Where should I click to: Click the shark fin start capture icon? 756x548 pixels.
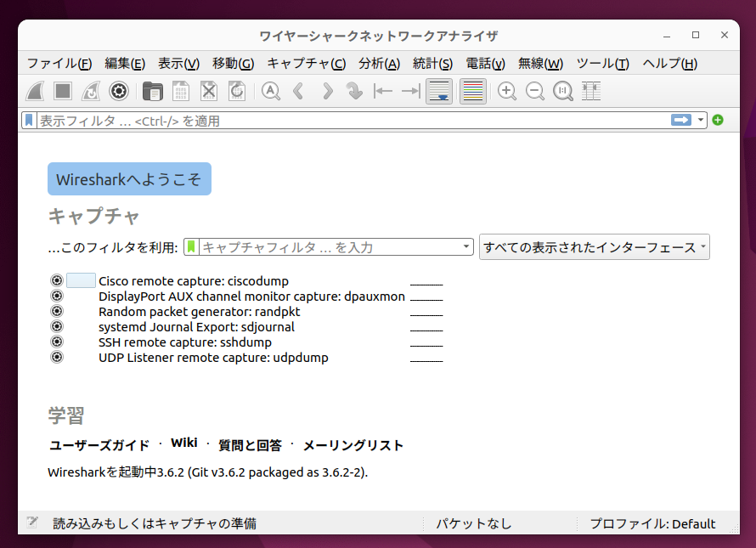35,91
